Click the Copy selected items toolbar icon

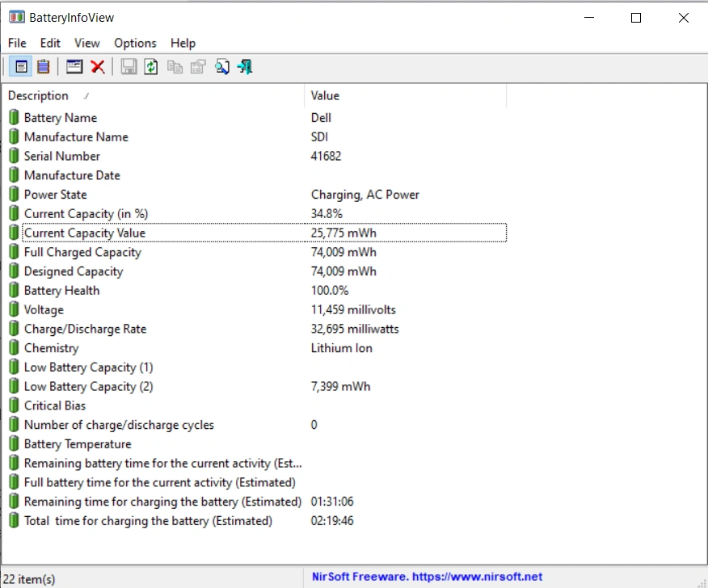pyautogui.click(x=175, y=67)
